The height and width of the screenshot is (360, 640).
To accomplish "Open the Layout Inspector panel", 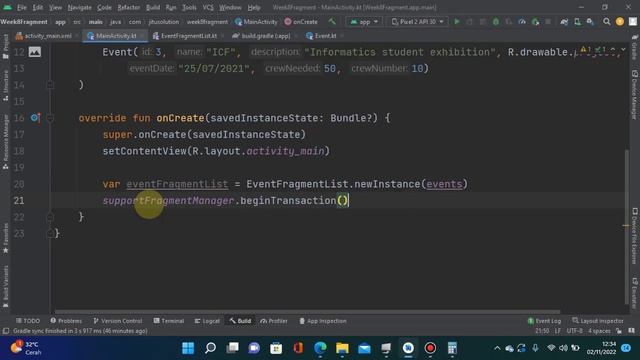I will click(598, 321).
